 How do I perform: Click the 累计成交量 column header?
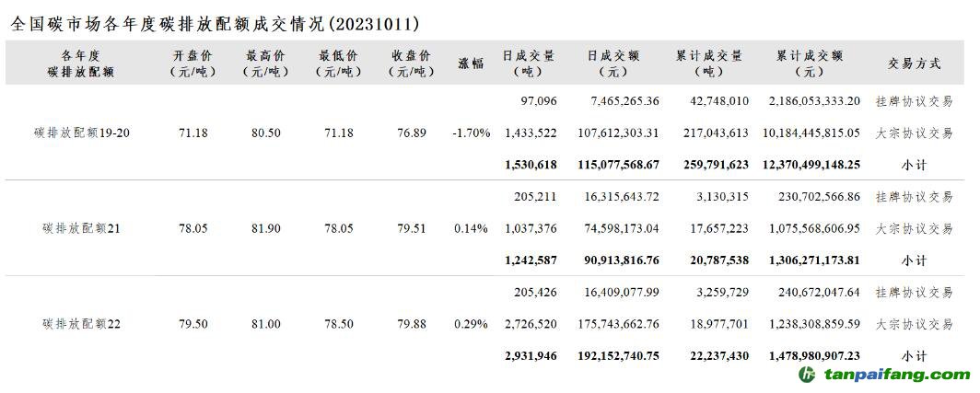pyautogui.click(x=708, y=64)
